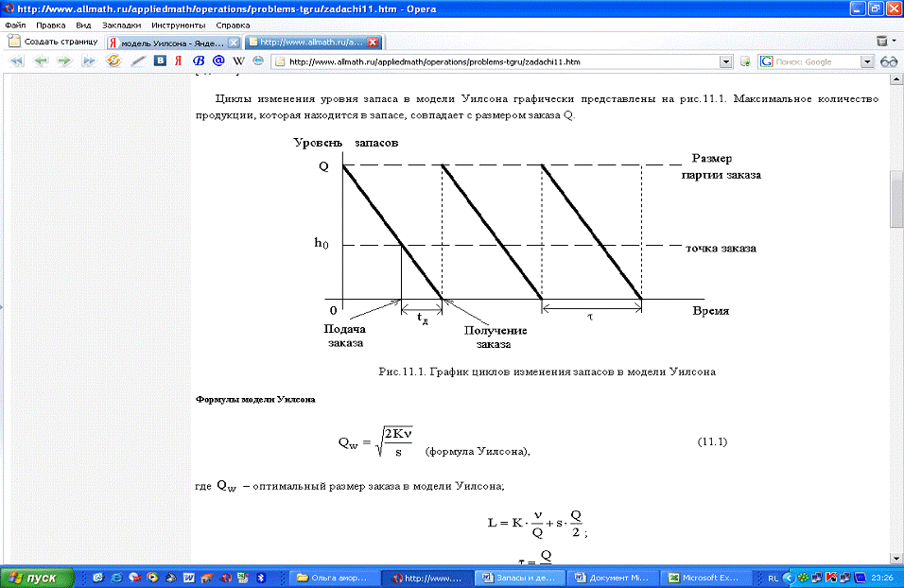Click the vertical scrollbar thumb
Image resolution: width=904 pixels, height=588 pixels.
coord(896,199)
